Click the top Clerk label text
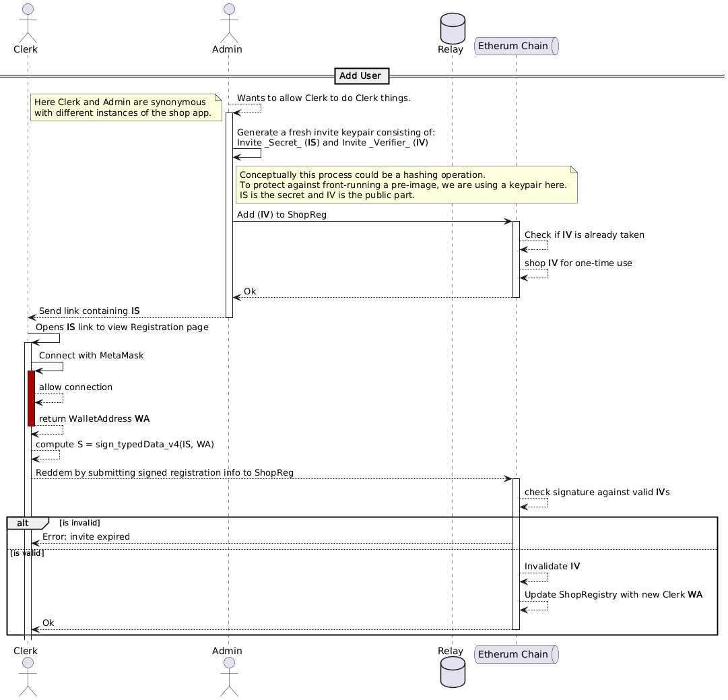 coord(26,49)
